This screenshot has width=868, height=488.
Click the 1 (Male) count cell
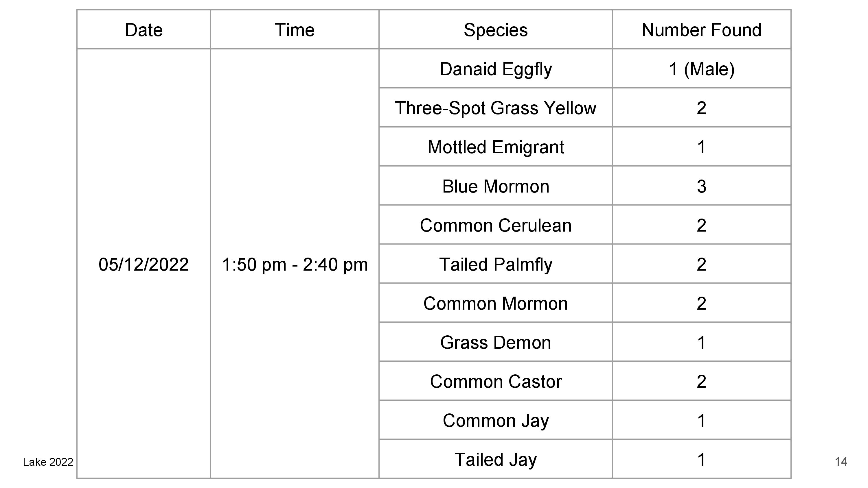701,69
